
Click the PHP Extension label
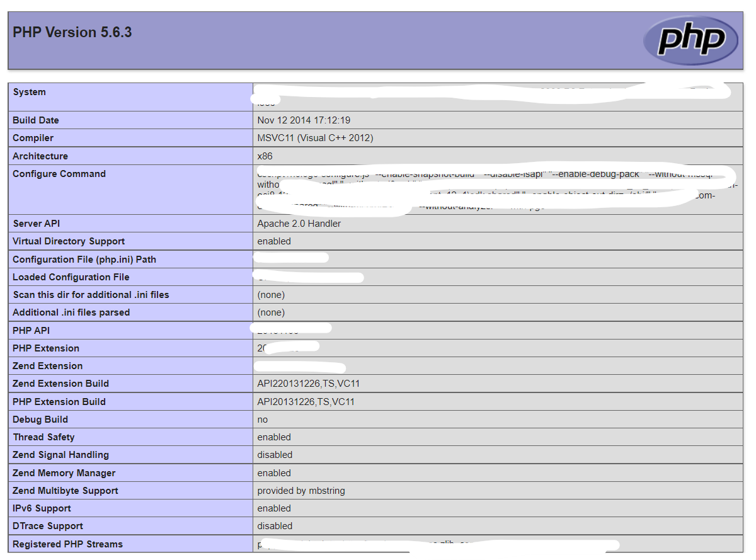click(x=46, y=348)
